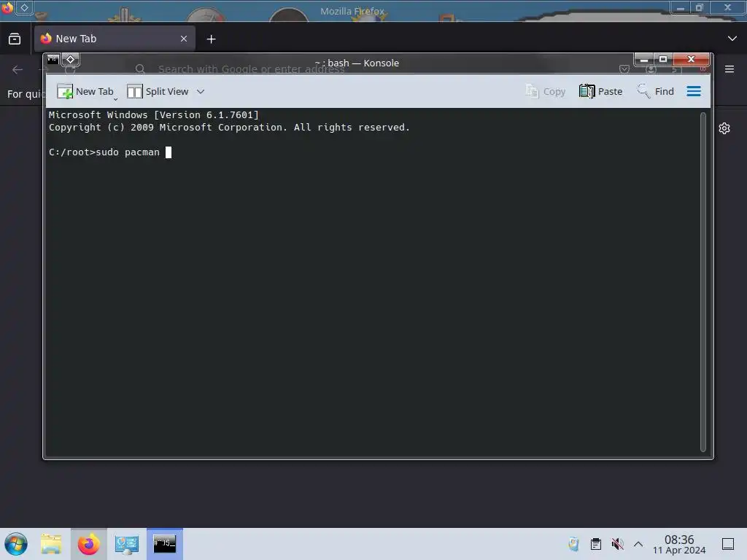Viewport: 747px width, 560px height.
Task: Open the clipboard tray icon
Action: click(x=595, y=544)
